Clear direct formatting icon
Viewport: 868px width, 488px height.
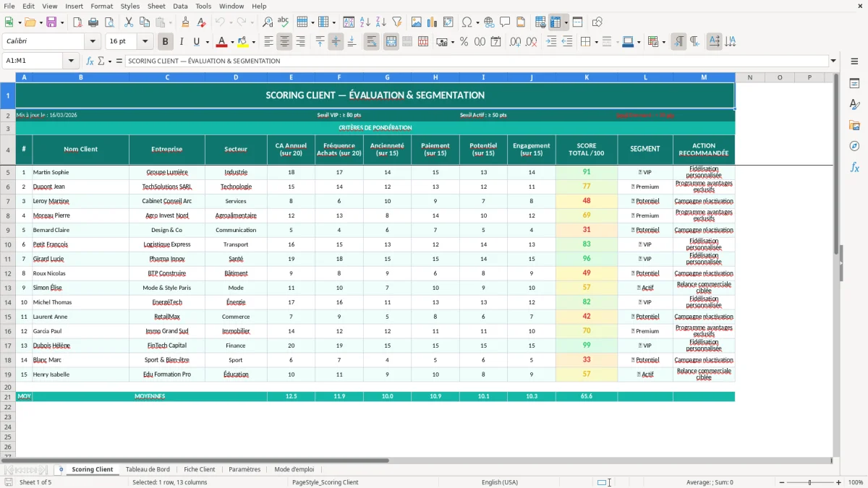pyautogui.click(x=202, y=22)
